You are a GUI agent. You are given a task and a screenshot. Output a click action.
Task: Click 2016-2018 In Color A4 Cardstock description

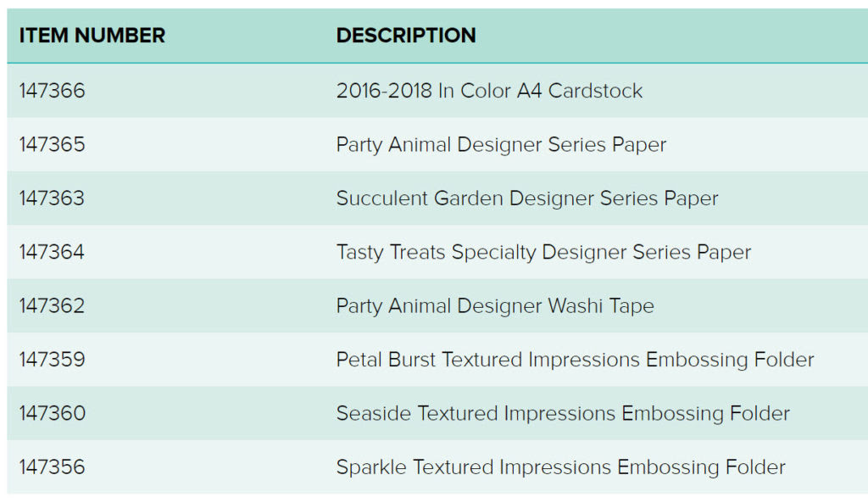489,90
